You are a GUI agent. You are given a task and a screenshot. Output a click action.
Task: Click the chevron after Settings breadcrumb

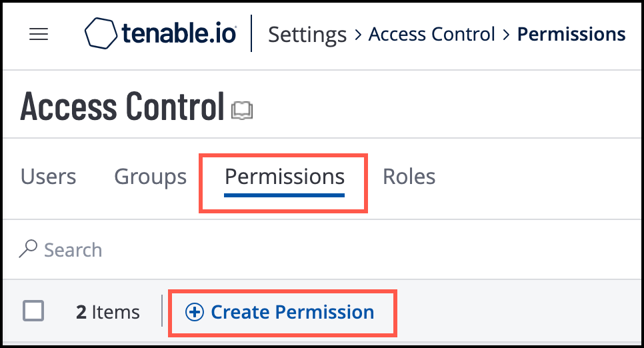[358, 35]
